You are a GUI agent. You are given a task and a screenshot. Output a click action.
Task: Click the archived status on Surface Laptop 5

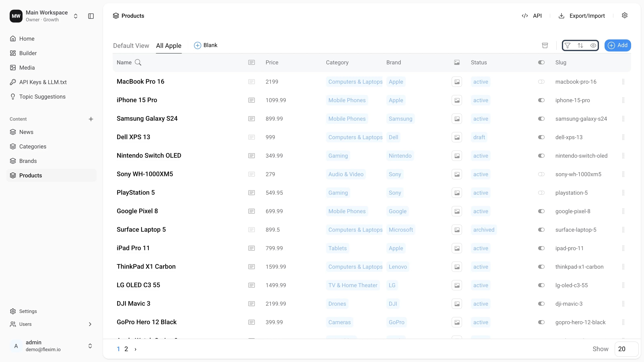[484, 230]
